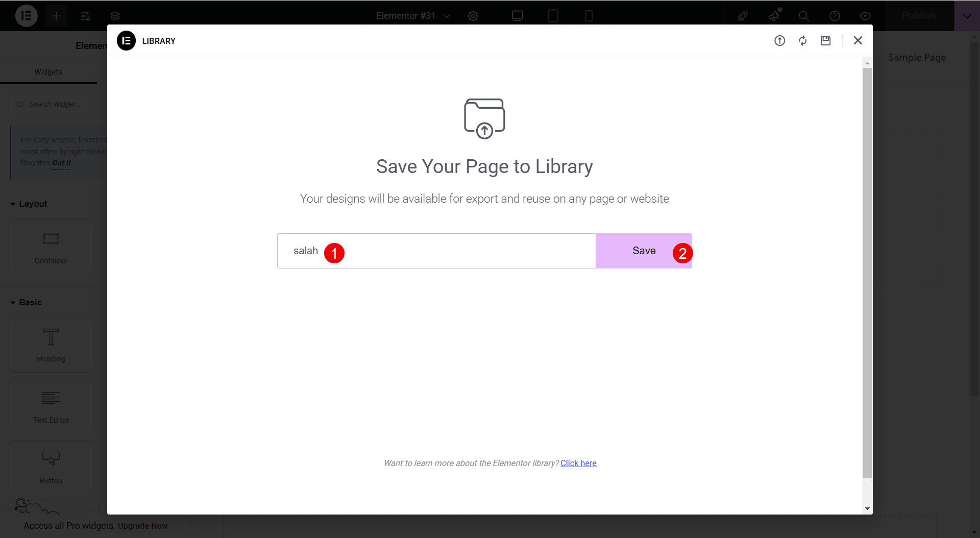Open the finder search icon
Screen dimensions: 980x538
pos(804,16)
